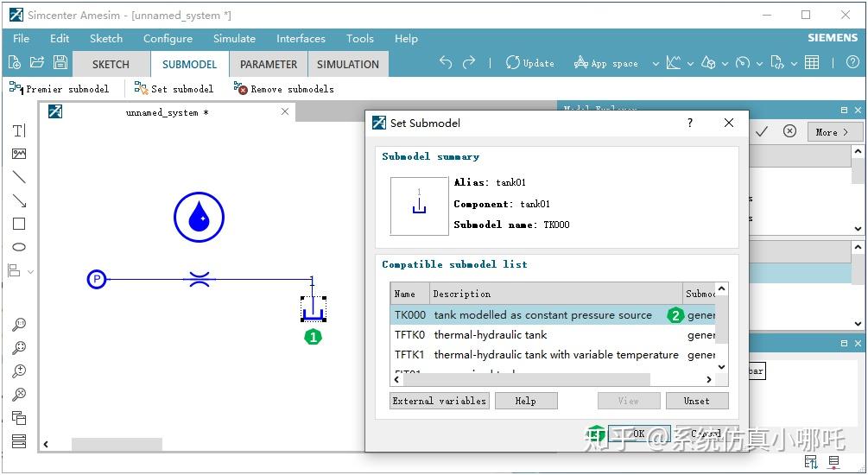
Task: Expand the 3D shapes dropdown arrow
Action: click(x=725, y=64)
